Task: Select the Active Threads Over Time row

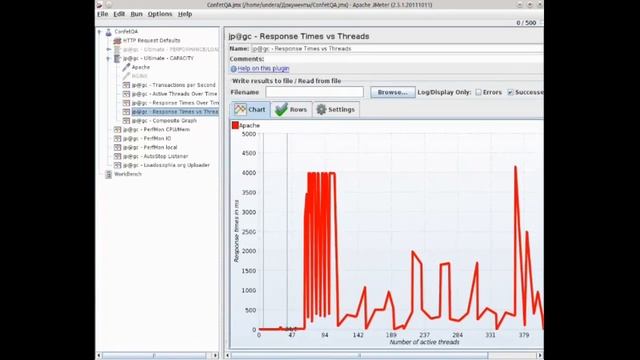Action: tap(175, 94)
